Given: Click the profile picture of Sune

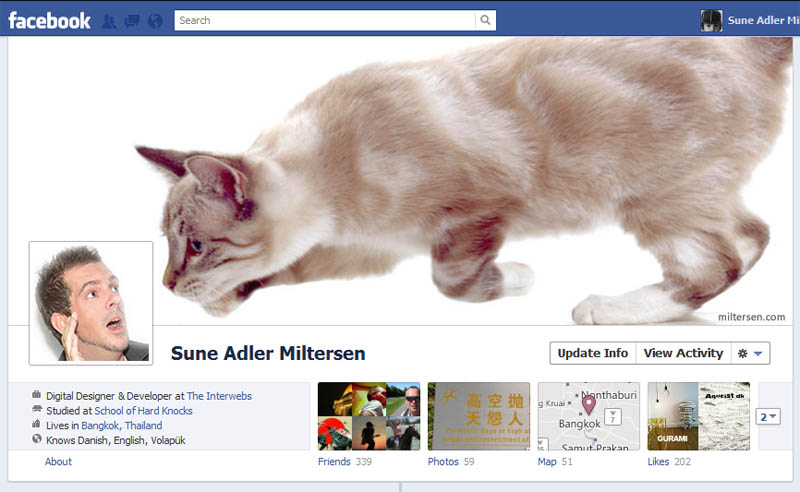Looking at the screenshot, I should tap(91, 303).
